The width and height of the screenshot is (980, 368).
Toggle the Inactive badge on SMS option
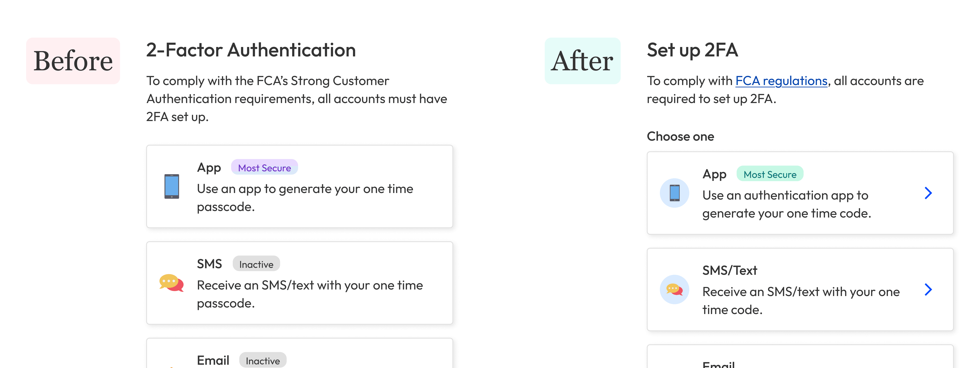click(256, 264)
